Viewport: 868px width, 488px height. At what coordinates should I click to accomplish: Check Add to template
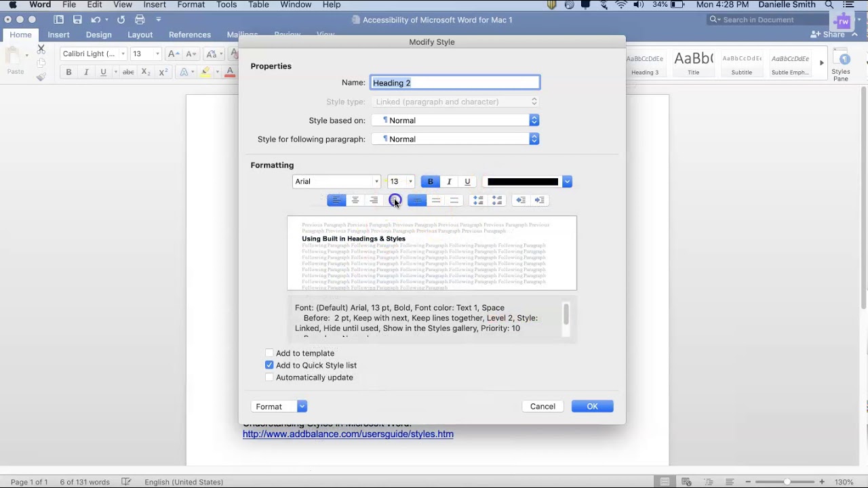(269, 353)
